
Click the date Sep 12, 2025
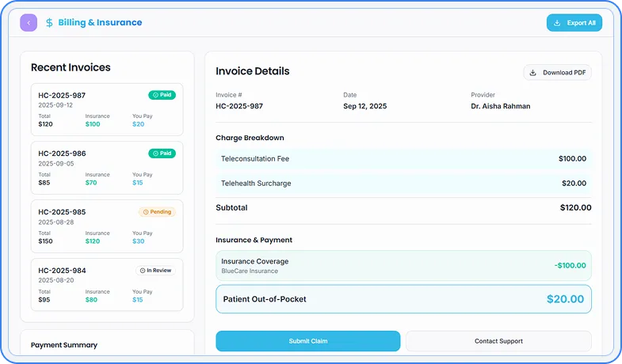point(365,106)
